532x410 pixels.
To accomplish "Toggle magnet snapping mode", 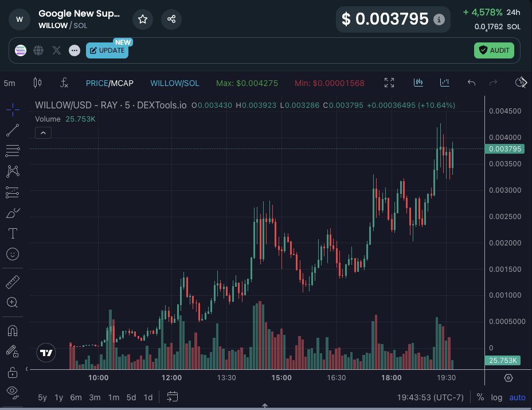I will pos(12,331).
